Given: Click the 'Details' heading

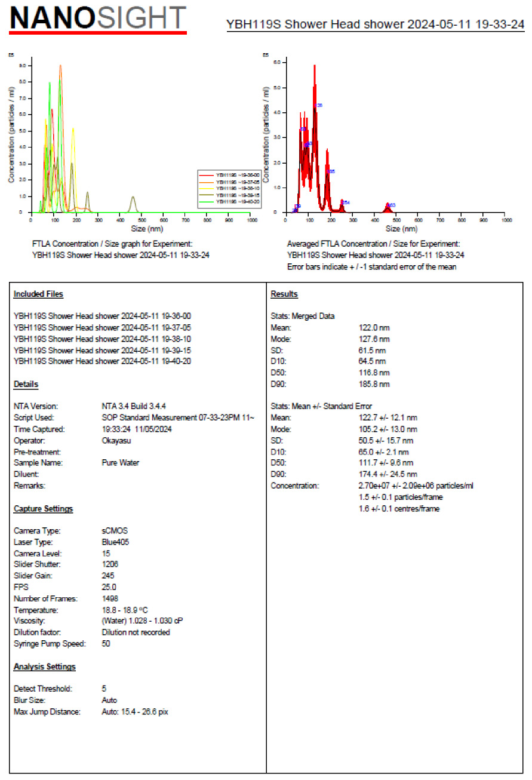Looking at the screenshot, I should coord(26,384).
